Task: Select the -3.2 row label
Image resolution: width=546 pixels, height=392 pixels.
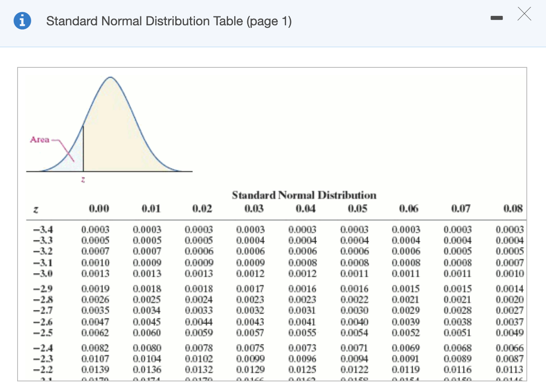Action: (43, 251)
